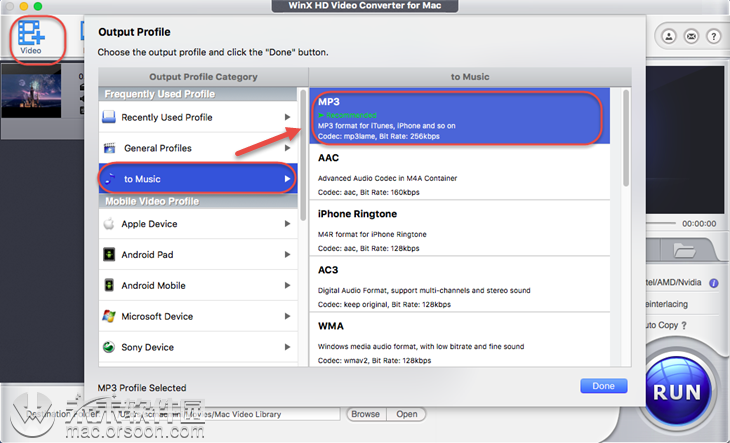Screen dimensions: 730x443
Task: Select the loaded video thumbnail
Action: point(31,91)
